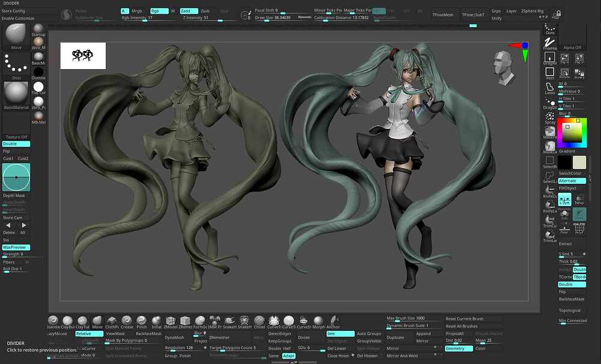Switch to the Cust1 tab

8,158
